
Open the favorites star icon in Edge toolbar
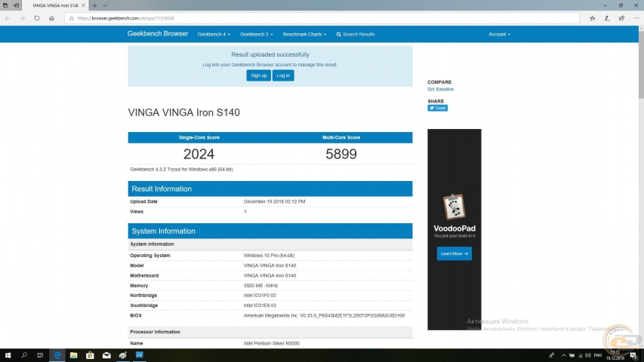[592, 18]
